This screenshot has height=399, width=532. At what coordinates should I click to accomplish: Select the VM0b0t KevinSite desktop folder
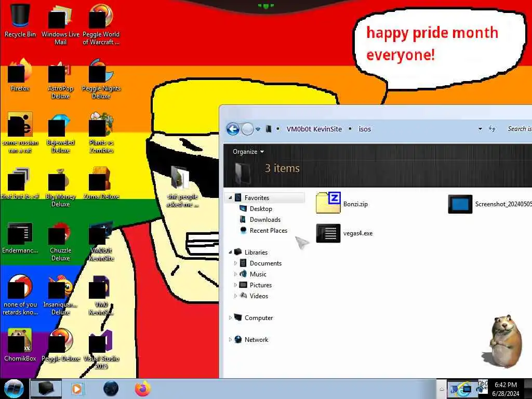[101, 241]
